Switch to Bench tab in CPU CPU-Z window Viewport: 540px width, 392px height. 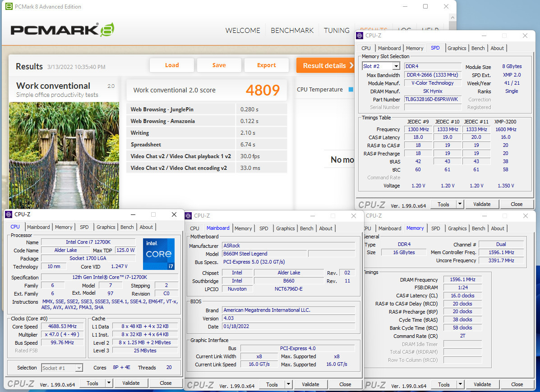pyautogui.click(x=127, y=227)
